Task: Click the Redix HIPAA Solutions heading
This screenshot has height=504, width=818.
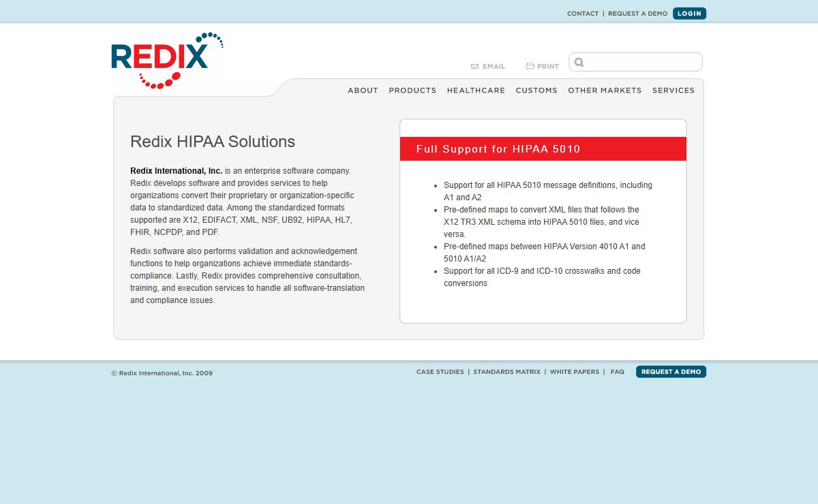Action: pos(213,142)
